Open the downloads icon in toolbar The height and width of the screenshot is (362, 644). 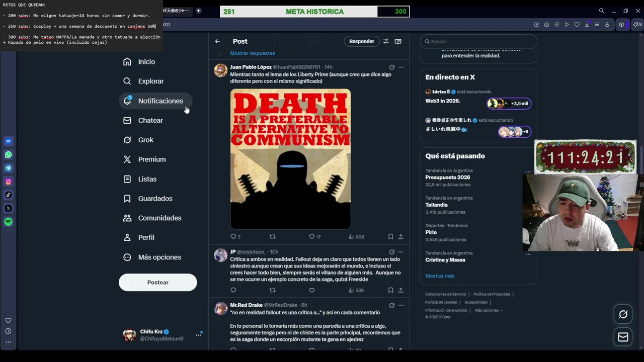click(x=587, y=25)
